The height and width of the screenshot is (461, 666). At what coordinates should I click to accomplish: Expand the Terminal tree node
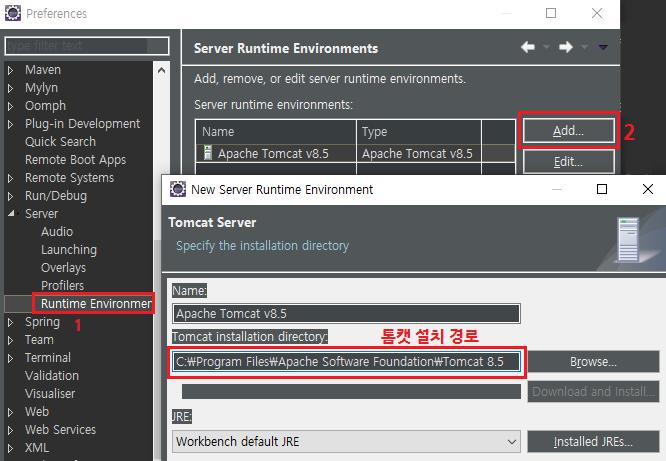(11, 358)
